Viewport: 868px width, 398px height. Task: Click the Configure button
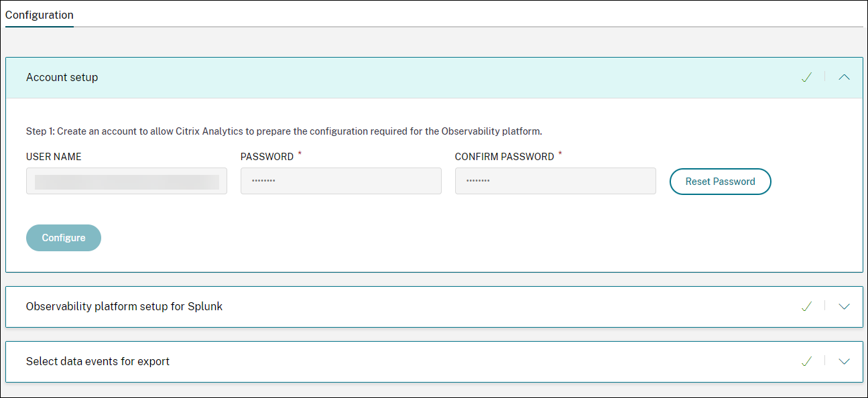[64, 238]
